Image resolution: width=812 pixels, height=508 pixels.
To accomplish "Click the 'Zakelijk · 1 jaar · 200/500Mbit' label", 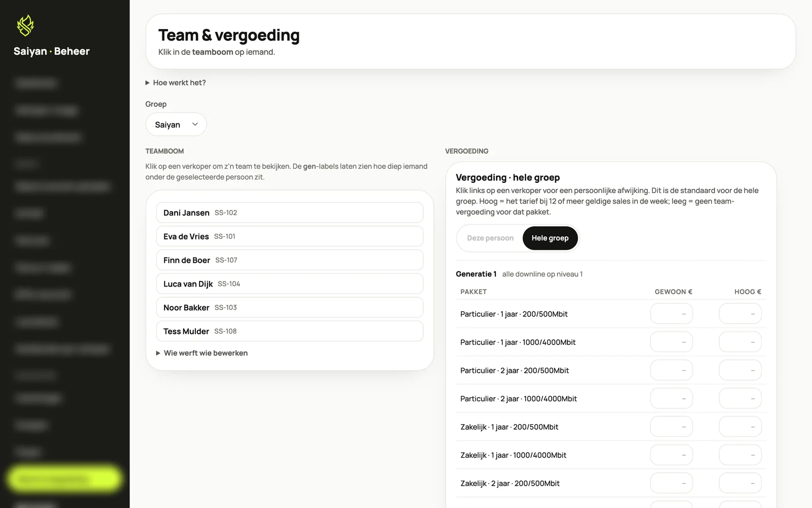I will pos(509,427).
